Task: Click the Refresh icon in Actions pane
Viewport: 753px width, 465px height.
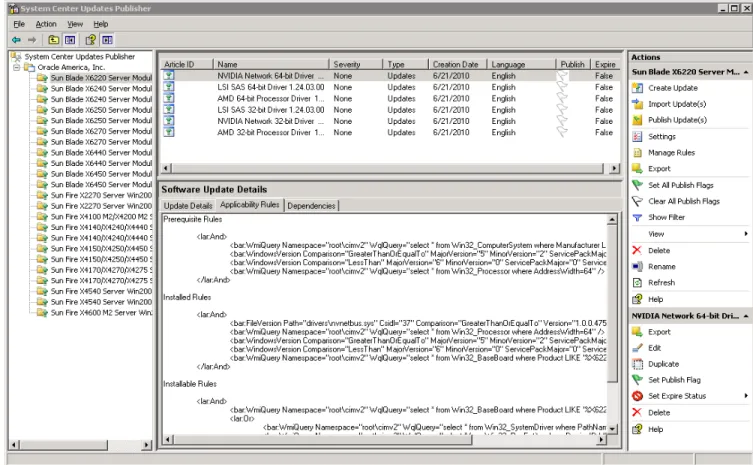Action: 637,282
